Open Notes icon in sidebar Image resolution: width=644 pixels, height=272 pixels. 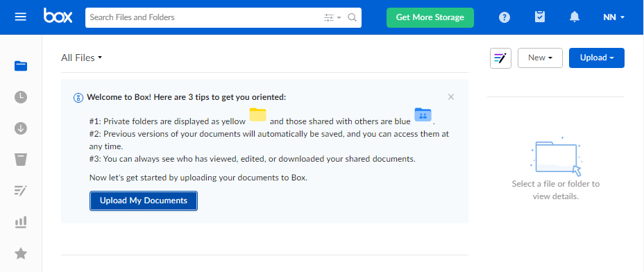[x=21, y=191]
